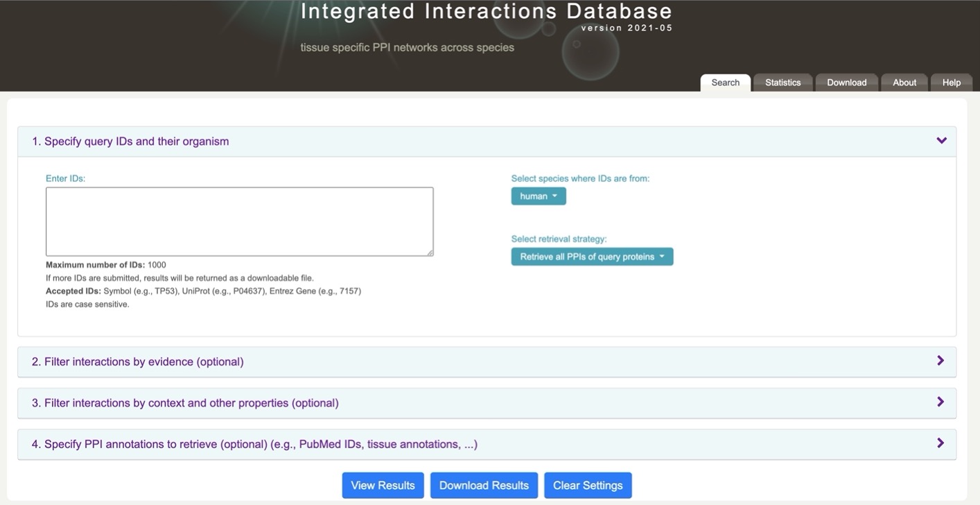The width and height of the screenshot is (980, 505).
Task: Expand "3. Filter interactions by context" section
Action: [487, 403]
